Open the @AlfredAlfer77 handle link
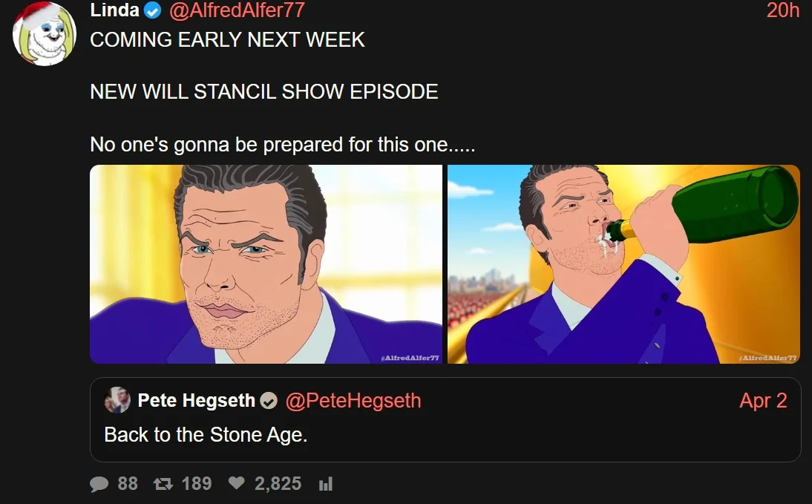The width and height of the screenshot is (812, 504). pos(238,10)
